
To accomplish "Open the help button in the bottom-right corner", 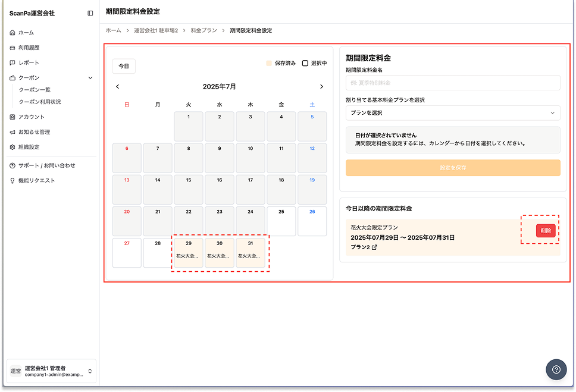I will [x=556, y=369].
